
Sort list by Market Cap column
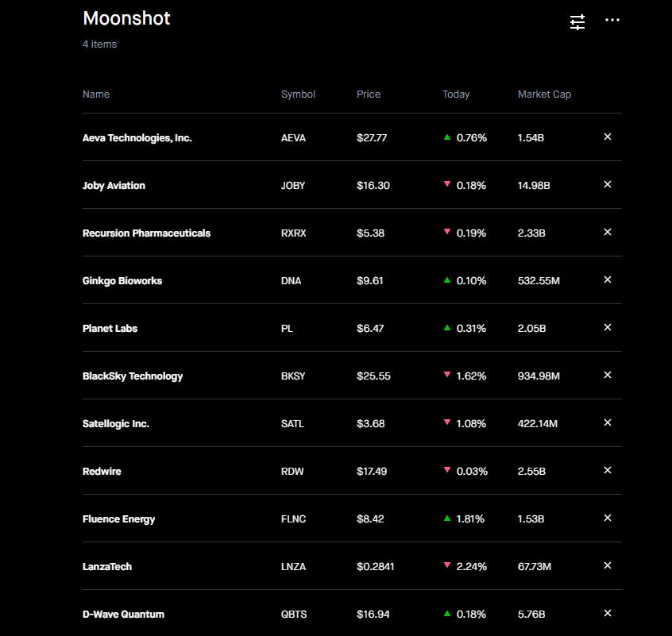tap(544, 94)
